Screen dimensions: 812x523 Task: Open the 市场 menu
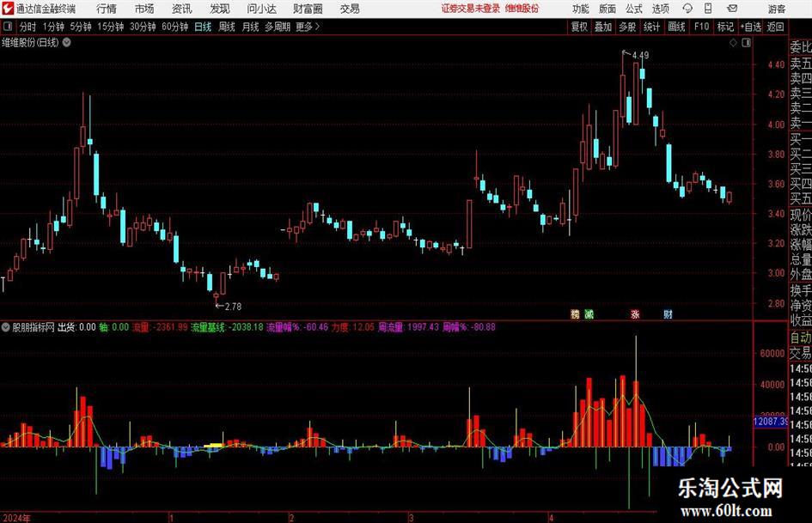tap(144, 9)
